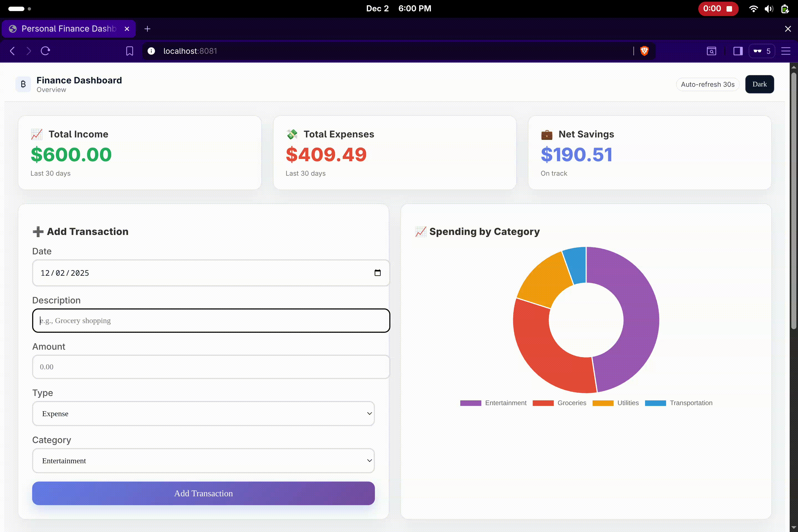Click the Brave shields icon in address bar
This screenshot has height=532, width=798.
pos(644,51)
